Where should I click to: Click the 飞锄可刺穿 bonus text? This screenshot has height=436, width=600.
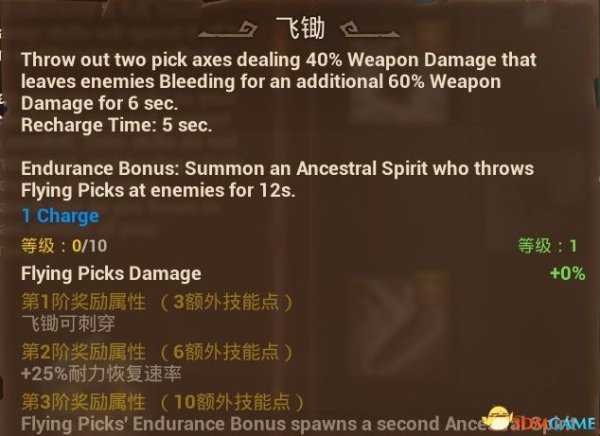click(68, 323)
